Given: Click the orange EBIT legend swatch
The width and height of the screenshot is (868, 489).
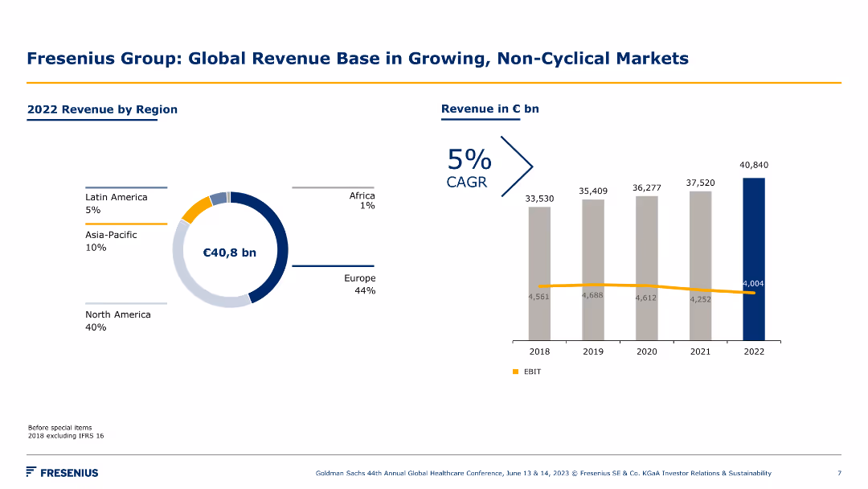Looking at the screenshot, I should [x=516, y=372].
